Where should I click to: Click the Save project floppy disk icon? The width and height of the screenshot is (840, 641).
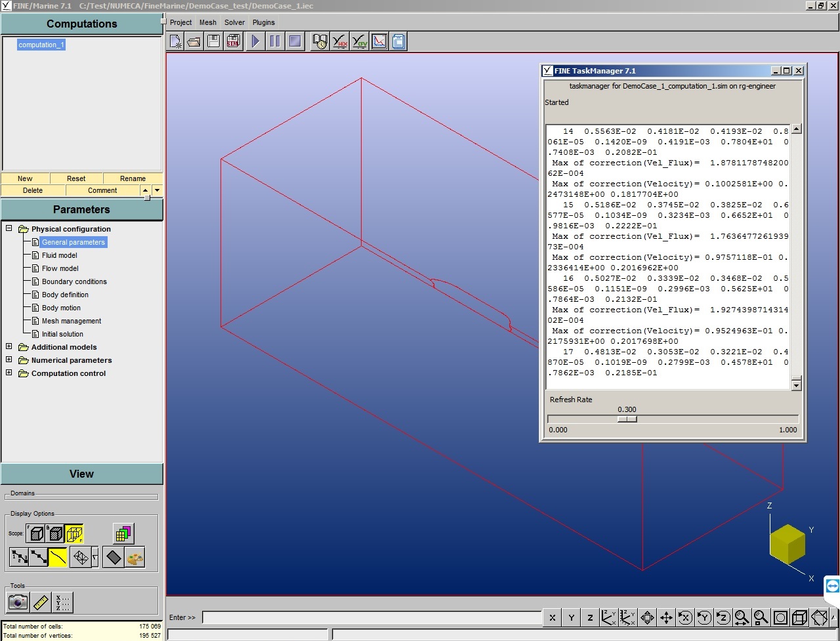pyautogui.click(x=213, y=42)
